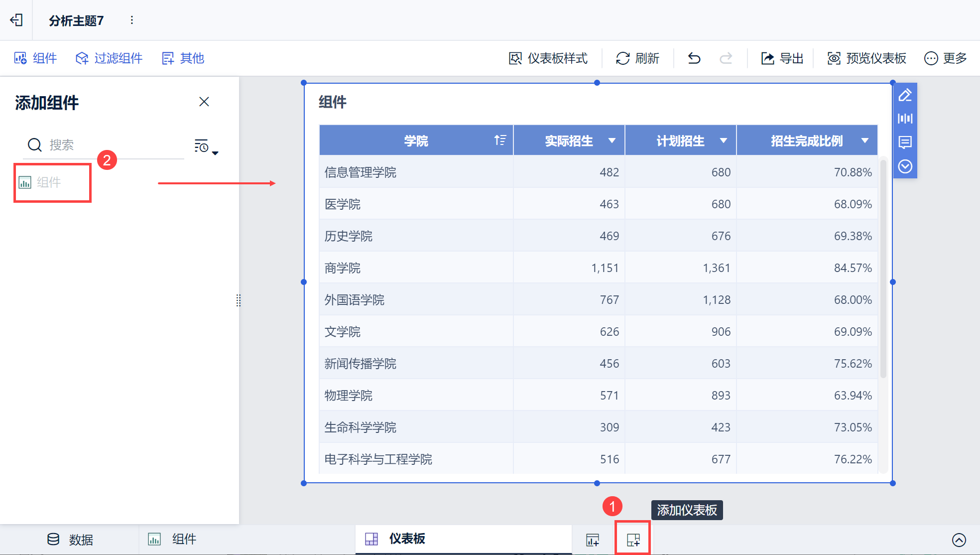
Task: Click the undo arrow
Action: [694, 58]
